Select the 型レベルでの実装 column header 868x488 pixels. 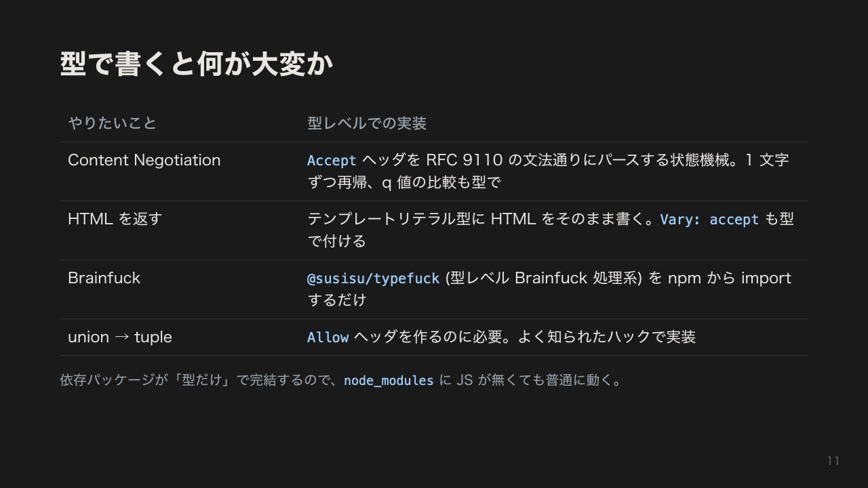367,123
